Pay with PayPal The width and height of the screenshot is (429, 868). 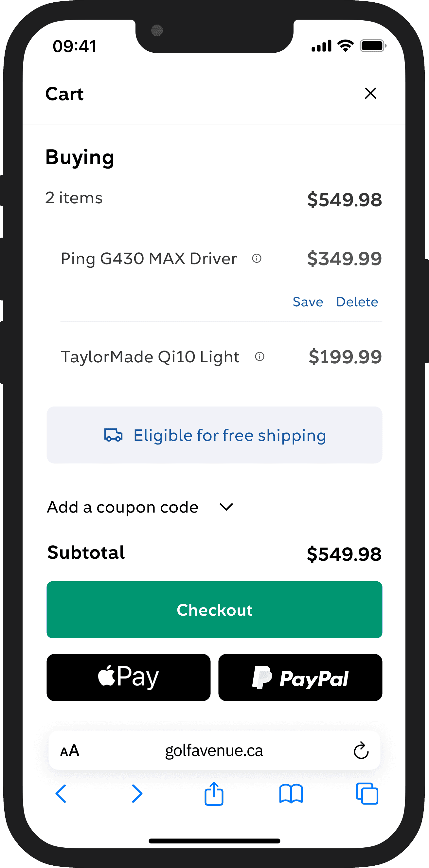coord(300,677)
